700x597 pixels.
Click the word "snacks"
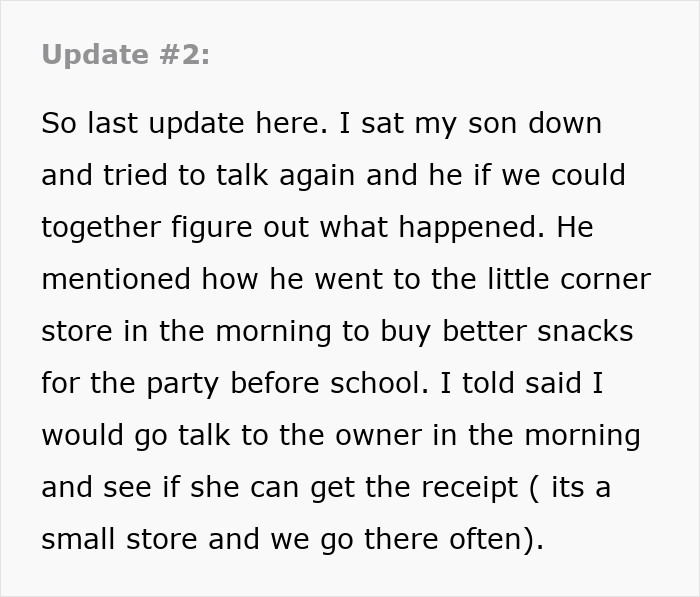583,332
